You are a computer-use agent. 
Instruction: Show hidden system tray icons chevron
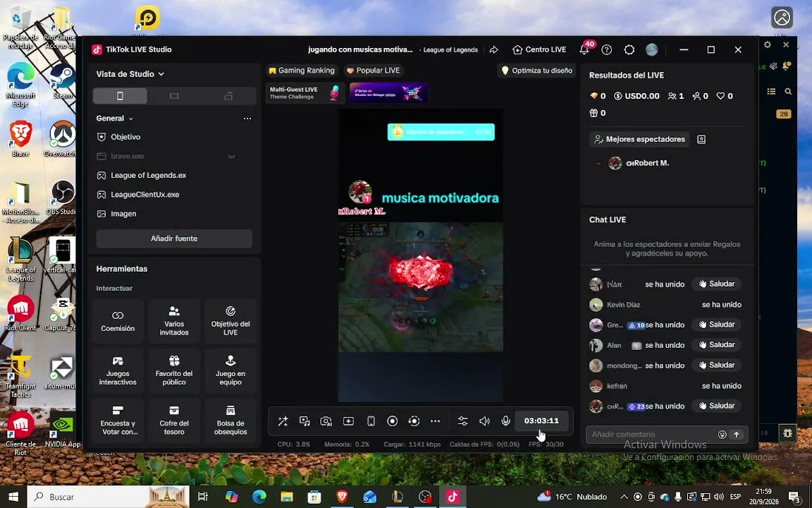[624, 497]
